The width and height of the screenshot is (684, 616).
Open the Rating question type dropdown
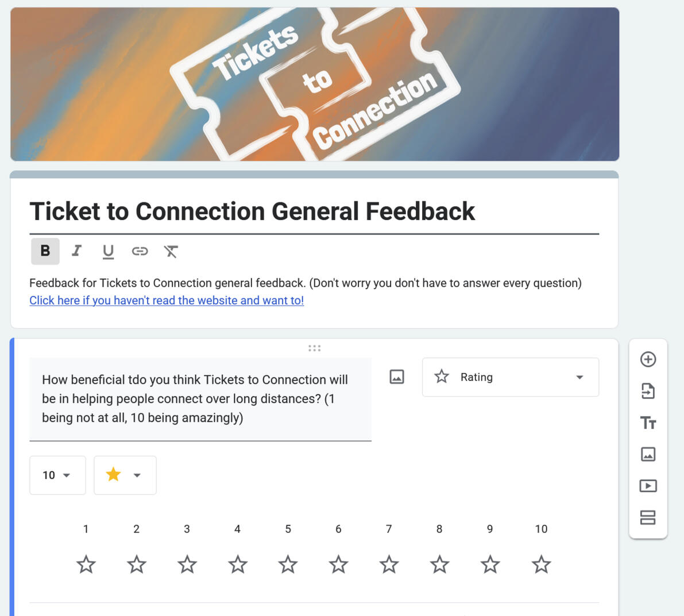pos(510,378)
